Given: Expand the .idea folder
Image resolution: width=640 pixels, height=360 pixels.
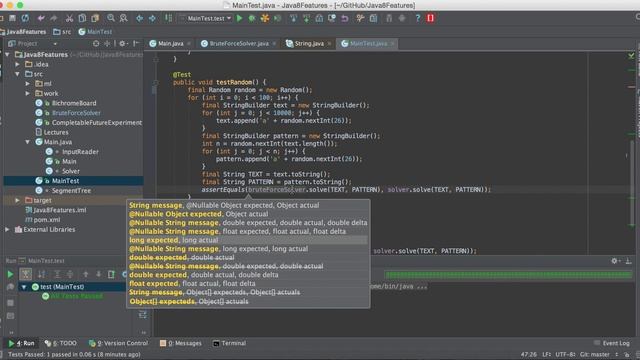Looking at the screenshot, I should click(18, 64).
